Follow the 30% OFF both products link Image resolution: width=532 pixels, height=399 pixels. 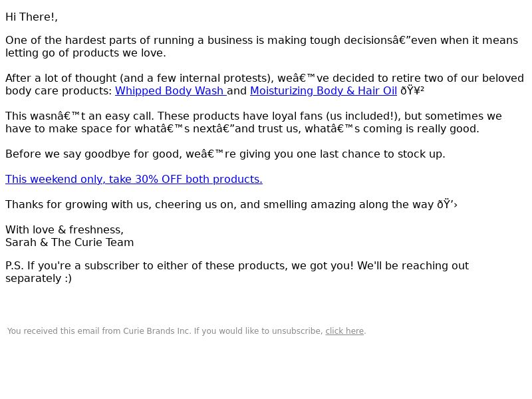point(134,179)
